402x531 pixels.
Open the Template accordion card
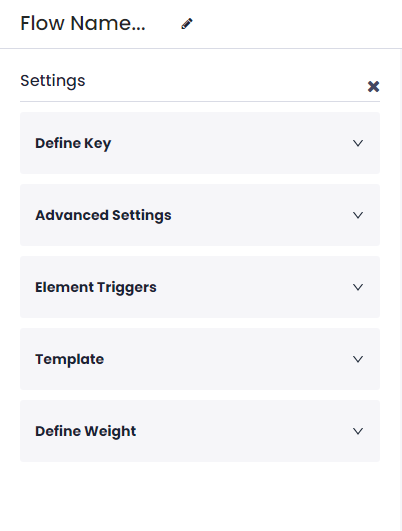pos(200,359)
